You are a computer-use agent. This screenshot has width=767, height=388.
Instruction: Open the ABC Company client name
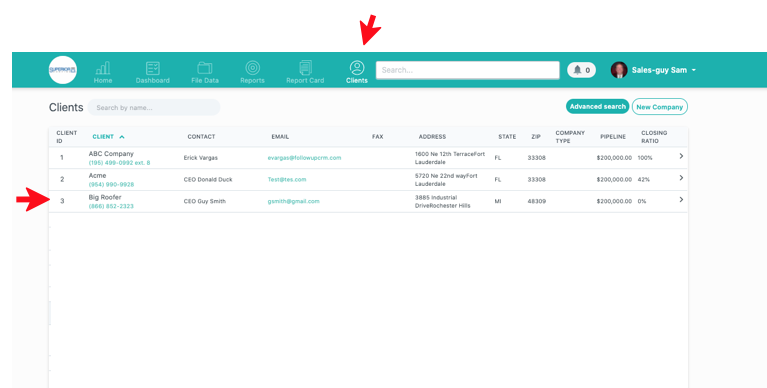111,154
